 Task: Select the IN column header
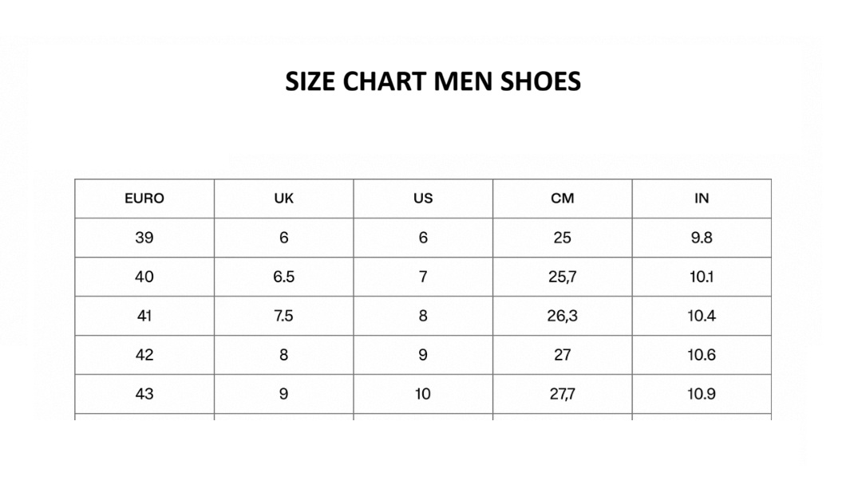(x=702, y=199)
